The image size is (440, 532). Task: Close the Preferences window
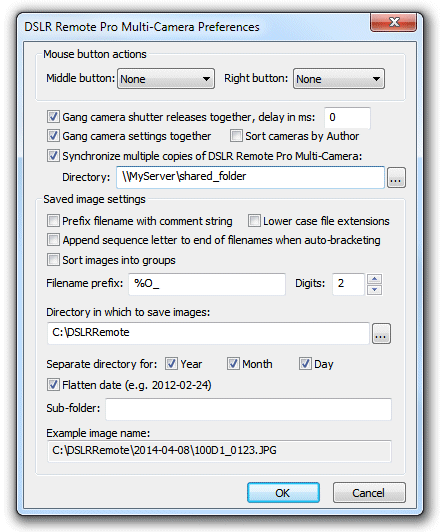pos(394,22)
